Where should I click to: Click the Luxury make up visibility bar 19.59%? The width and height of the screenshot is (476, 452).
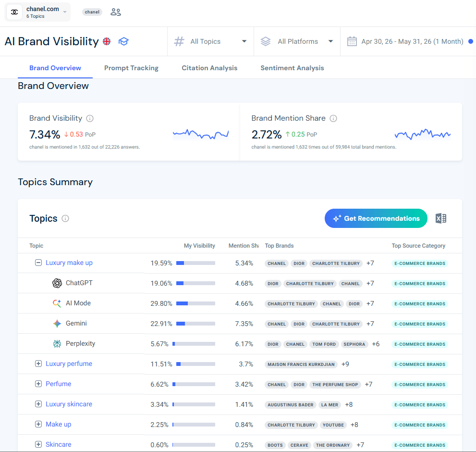pyautogui.click(x=195, y=263)
